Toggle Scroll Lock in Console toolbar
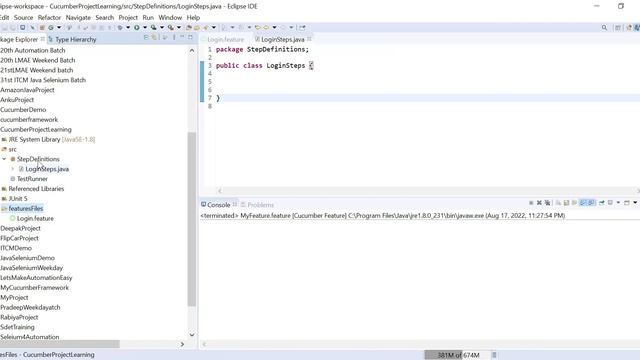 click(x=567, y=203)
